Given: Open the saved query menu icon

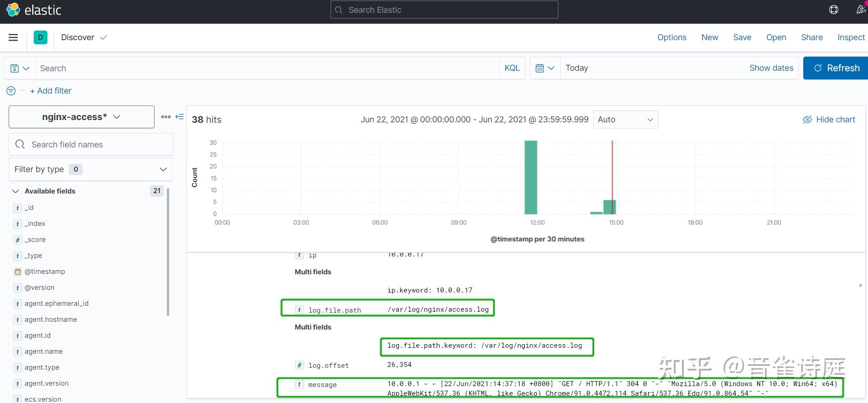Looking at the screenshot, I should click(20, 68).
